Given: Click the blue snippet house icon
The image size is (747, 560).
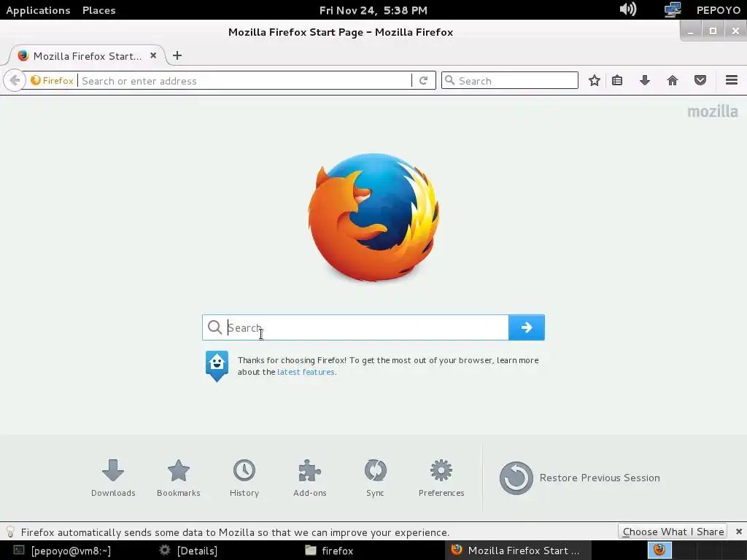Looking at the screenshot, I should tap(217, 366).
